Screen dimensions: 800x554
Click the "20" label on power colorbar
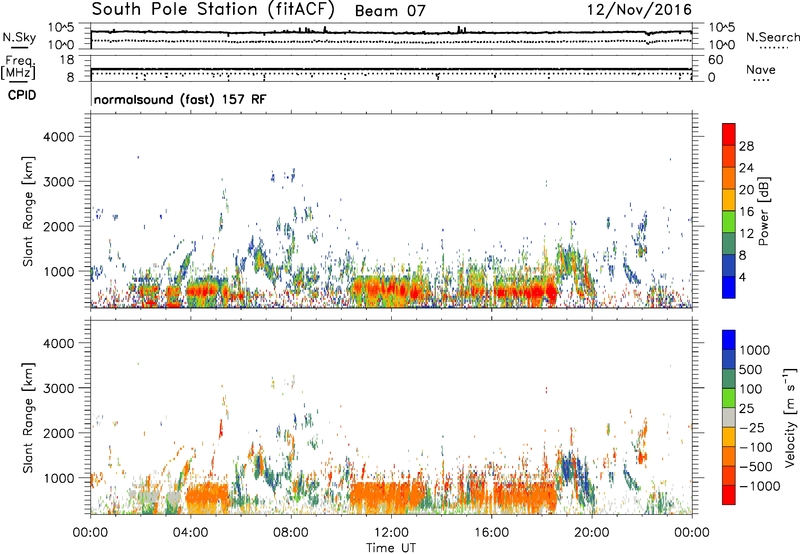pyautogui.click(x=746, y=190)
